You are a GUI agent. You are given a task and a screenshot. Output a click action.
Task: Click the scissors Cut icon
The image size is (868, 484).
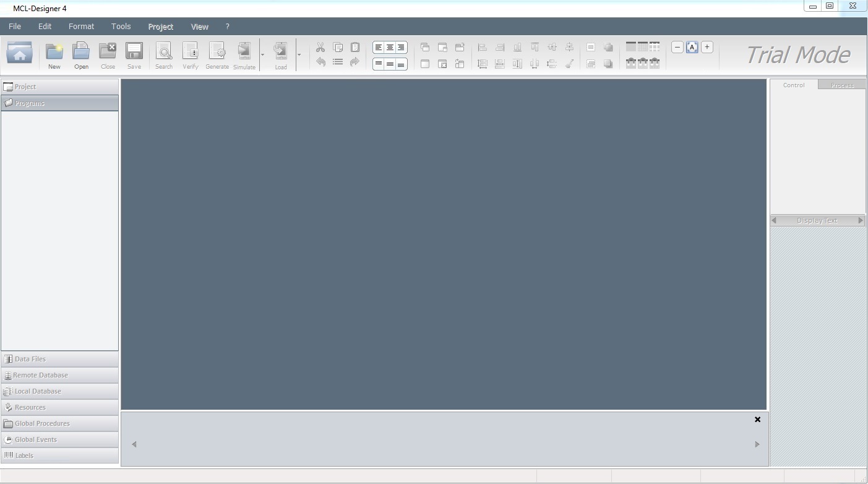click(x=320, y=48)
